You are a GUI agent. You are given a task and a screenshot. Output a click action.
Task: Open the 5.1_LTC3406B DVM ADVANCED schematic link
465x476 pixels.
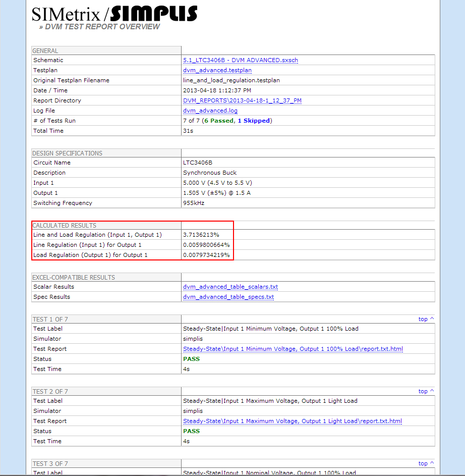tap(241, 60)
